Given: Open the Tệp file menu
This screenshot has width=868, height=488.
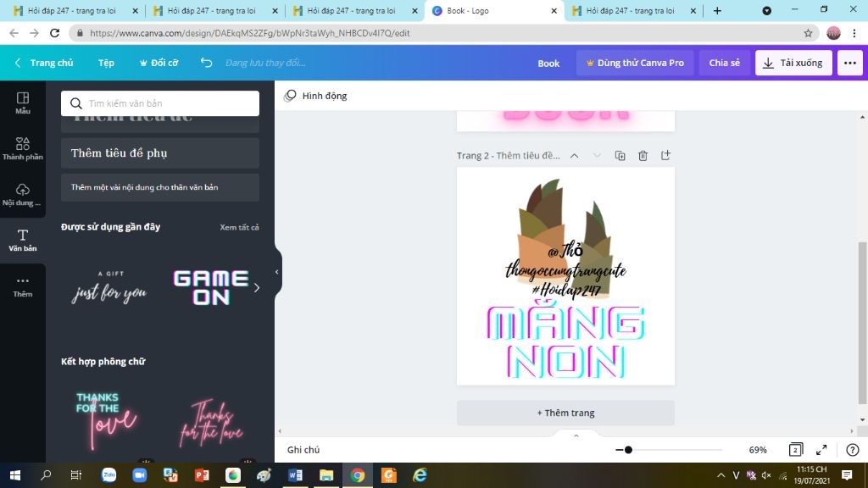Looking at the screenshot, I should [x=106, y=63].
